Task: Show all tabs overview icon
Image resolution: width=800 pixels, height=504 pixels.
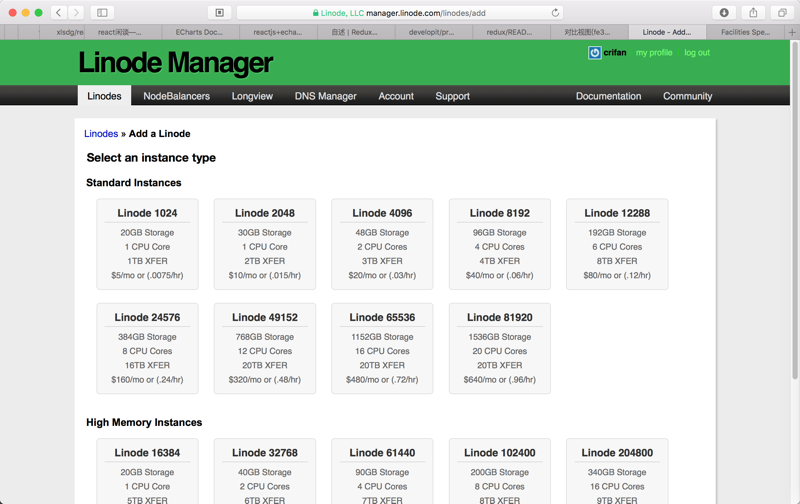Action: [782, 13]
